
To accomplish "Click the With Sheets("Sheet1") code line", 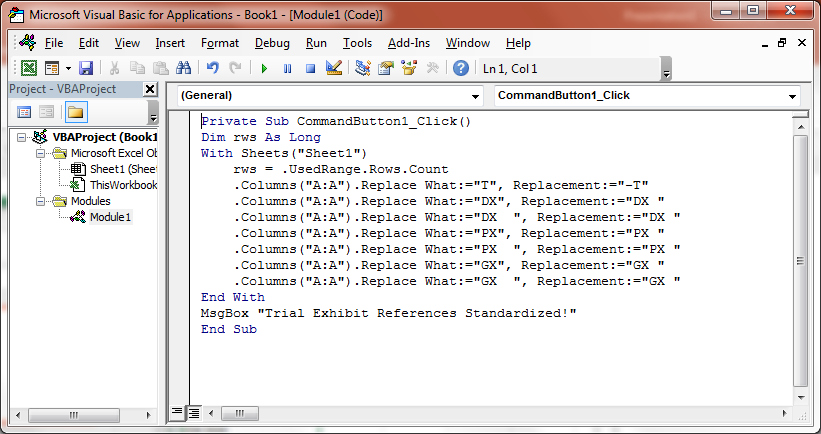I will [284, 153].
